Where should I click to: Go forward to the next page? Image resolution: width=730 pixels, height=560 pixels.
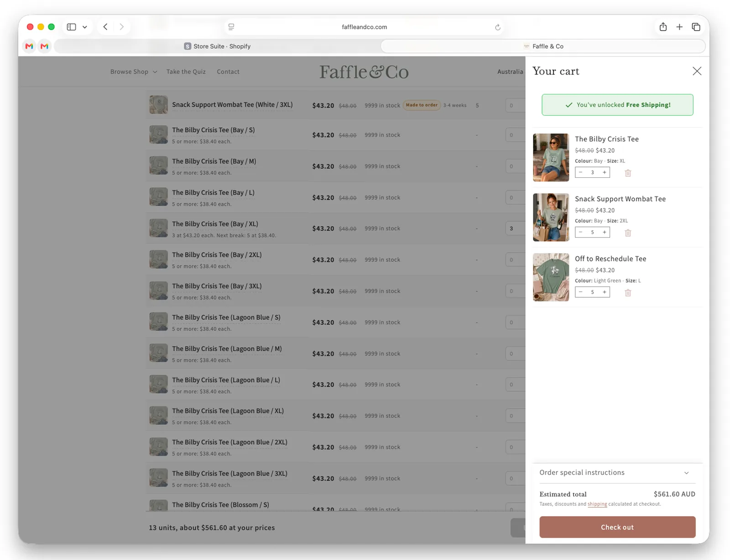[121, 27]
